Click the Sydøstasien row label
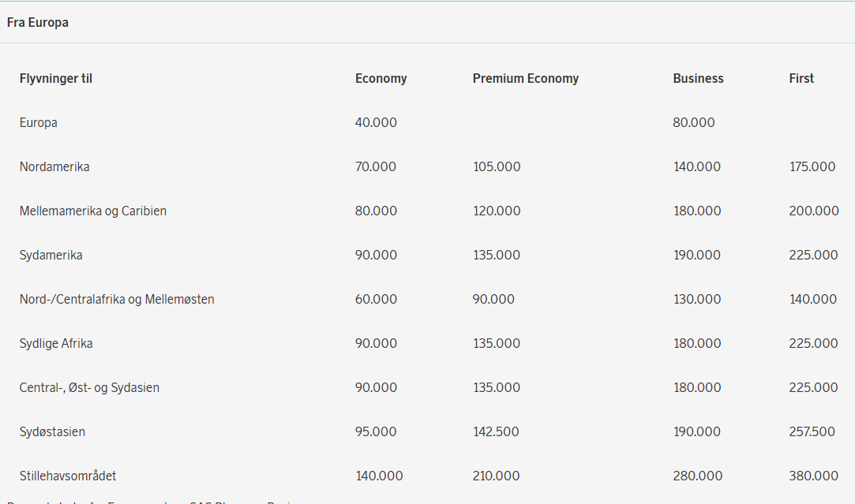The height and width of the screenshot is (504, 855). [x=53, y=431]
